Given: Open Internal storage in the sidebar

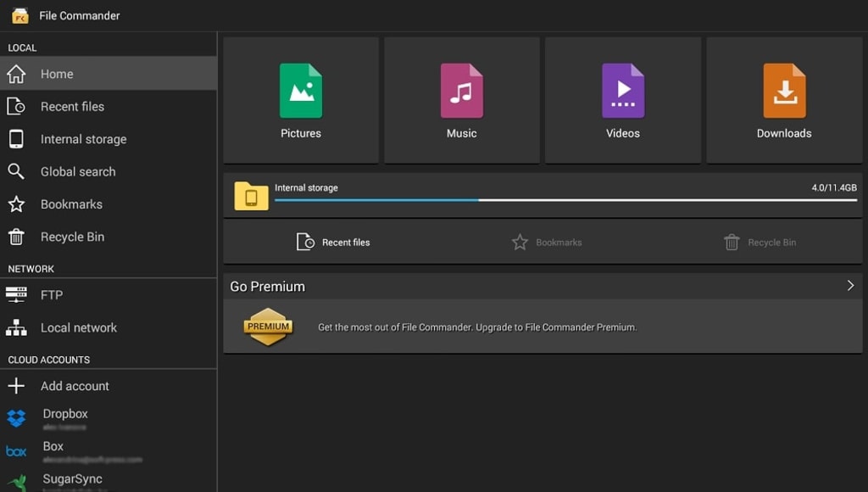Looking at the screenshot, I should pyautogui.click(x=83, y=139).
